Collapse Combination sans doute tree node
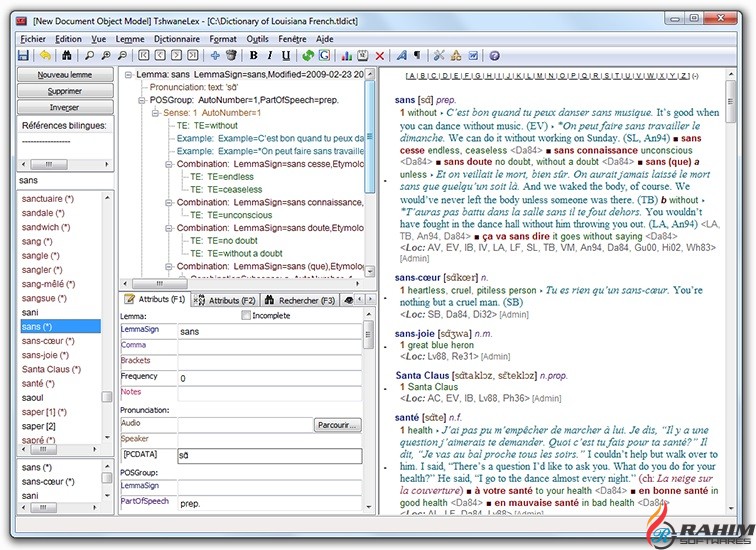756x550 pixels. [169, 228]
